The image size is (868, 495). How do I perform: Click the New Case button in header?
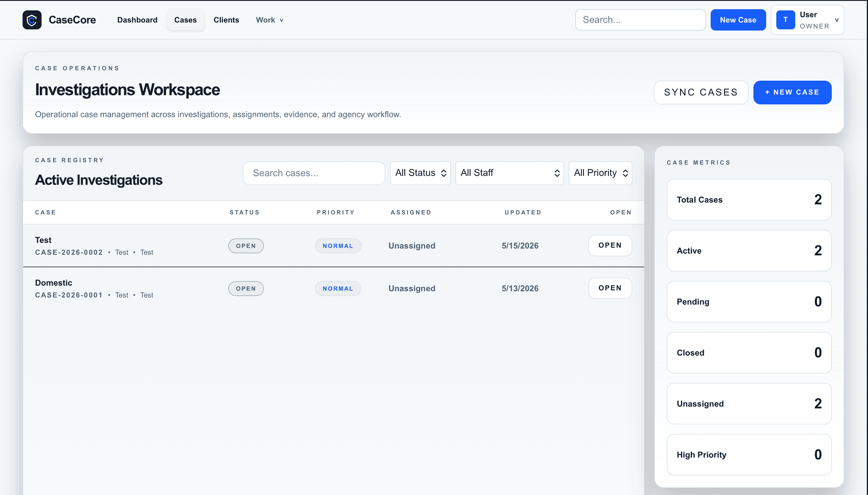coord(738,20)
